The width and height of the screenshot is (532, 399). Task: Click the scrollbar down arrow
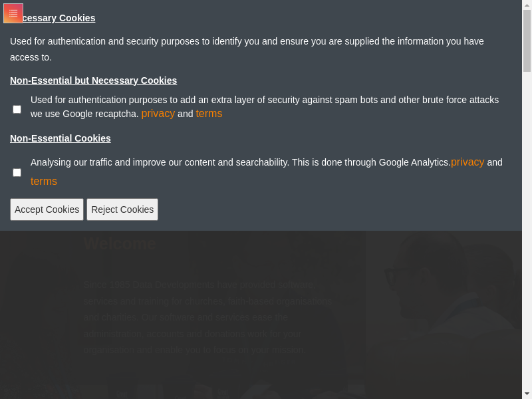point(527,394)
